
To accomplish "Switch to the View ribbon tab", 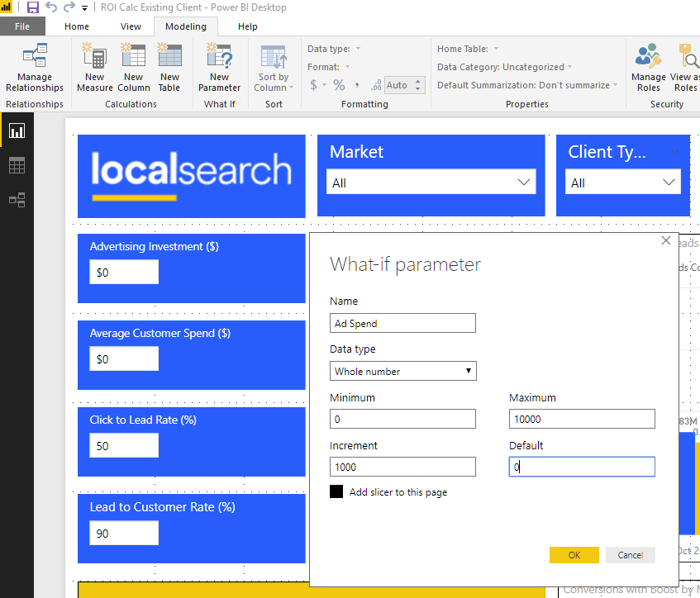I will point(131,26).
